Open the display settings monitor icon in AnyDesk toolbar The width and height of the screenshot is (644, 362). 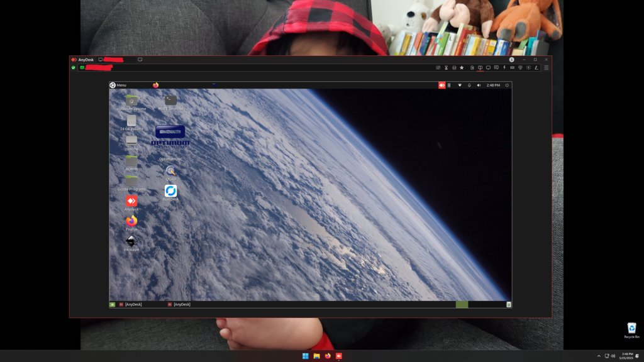point(488,68)
